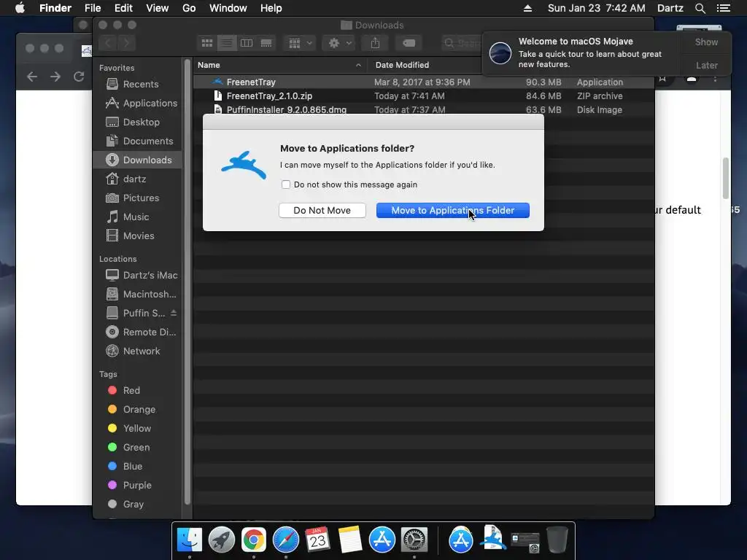Select FreenetTray_2.1.0.zip file
The height and width of the screenshot is (560, 747).
[424, 96]
